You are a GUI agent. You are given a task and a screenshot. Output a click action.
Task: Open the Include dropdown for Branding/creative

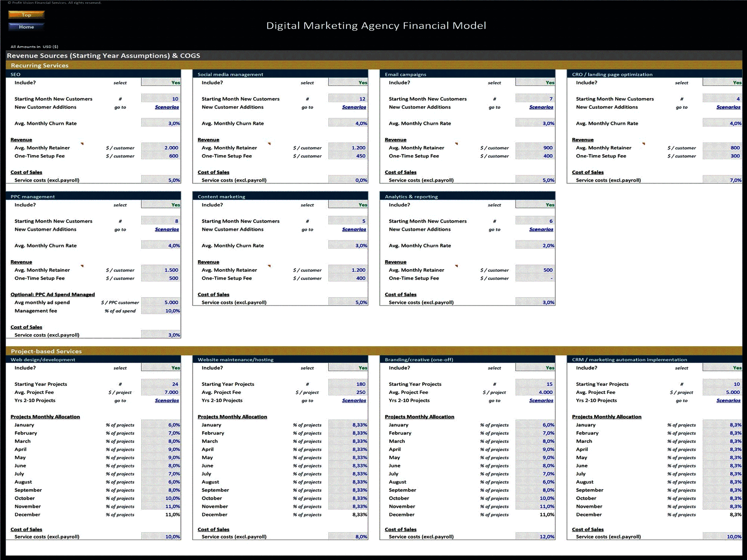pos(535,367)
